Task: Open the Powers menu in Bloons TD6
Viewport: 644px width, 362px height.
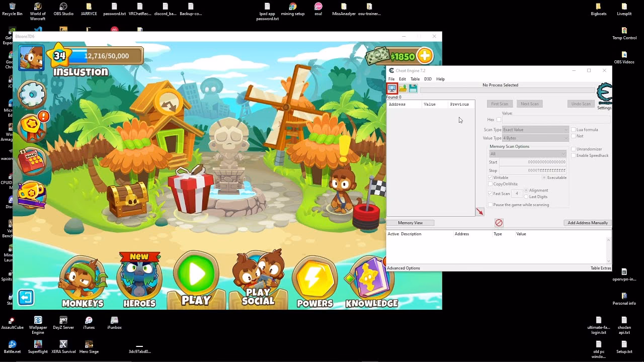Action: pyautogui.click(x=315, y=282)
